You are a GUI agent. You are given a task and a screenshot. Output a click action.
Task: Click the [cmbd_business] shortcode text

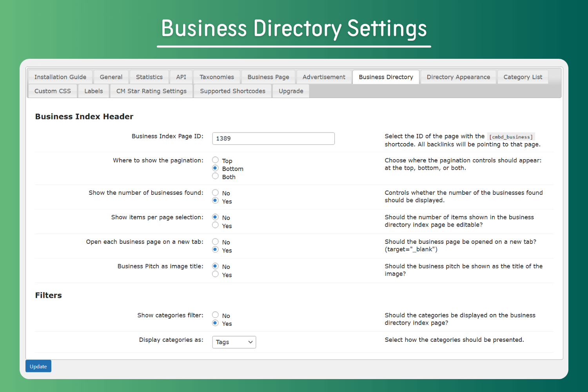tap(511, 137)
